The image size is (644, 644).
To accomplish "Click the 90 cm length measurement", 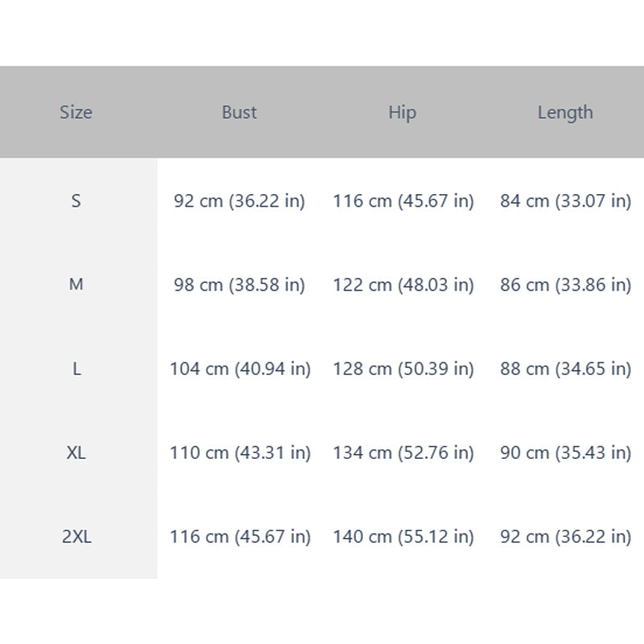I will click(566, 453).
